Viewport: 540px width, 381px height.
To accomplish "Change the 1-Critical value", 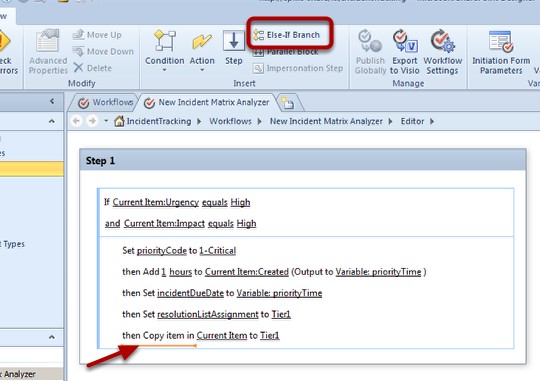I will pyautogui.click(x=218, y=251).
